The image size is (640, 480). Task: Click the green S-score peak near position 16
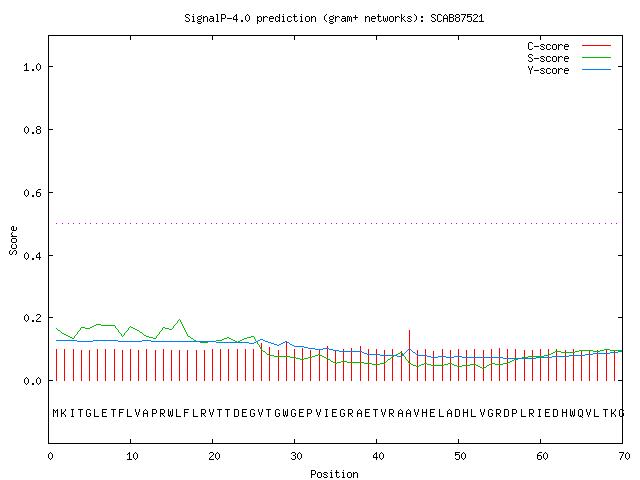click(180, 320)
